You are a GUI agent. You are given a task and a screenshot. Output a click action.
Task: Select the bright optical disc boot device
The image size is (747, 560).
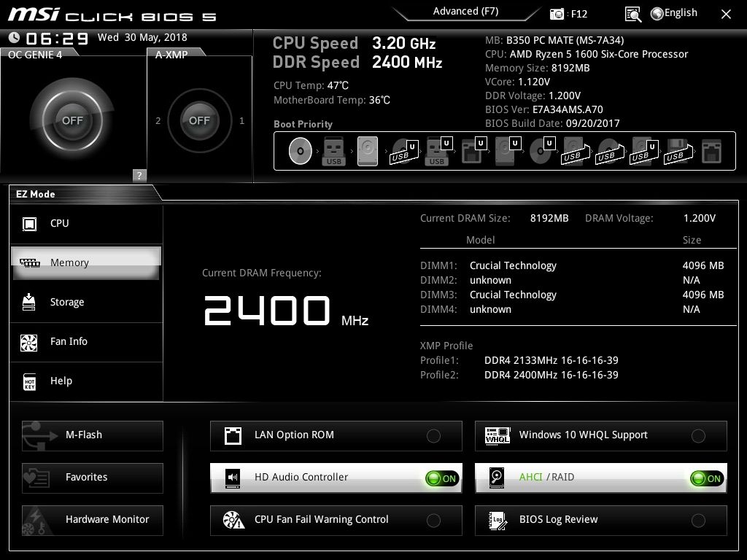coord(300,151)
